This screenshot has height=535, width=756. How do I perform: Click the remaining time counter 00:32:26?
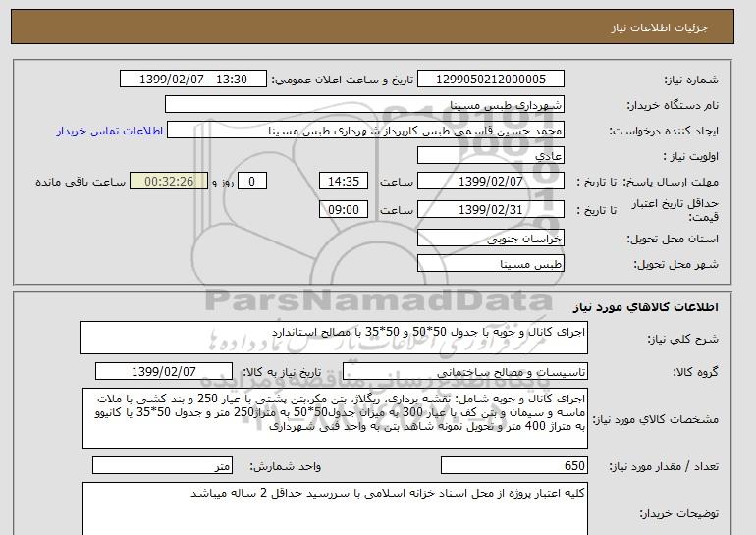tap(169, 182)
